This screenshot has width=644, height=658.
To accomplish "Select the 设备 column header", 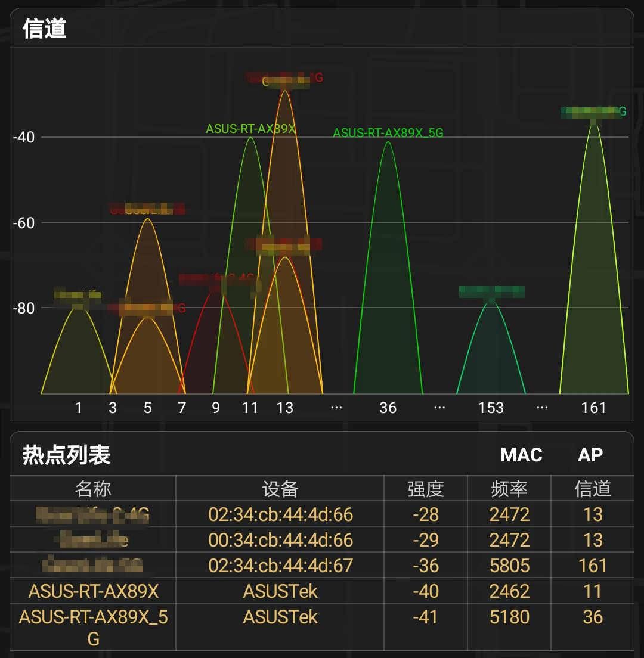I will (280, 489).
